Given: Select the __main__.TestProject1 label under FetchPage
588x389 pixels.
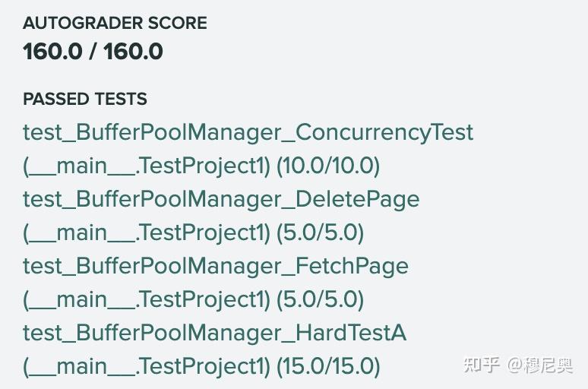Looking at the screenshot, I should pyautogui.click(x=147, y=299).
